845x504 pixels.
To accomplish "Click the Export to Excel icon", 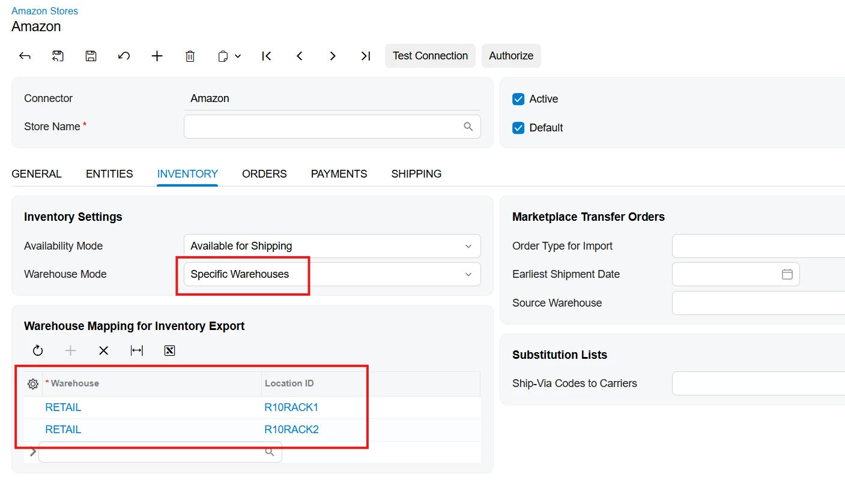I will (x=169, y=350).
